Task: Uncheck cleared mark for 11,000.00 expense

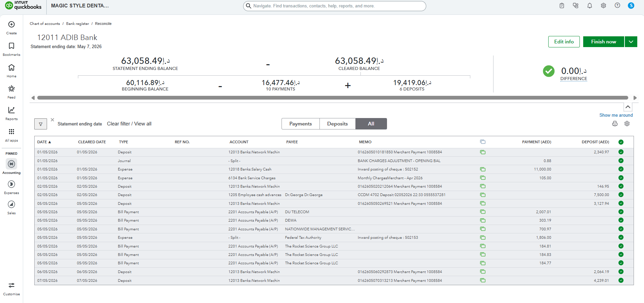Action: pos(621,169)
